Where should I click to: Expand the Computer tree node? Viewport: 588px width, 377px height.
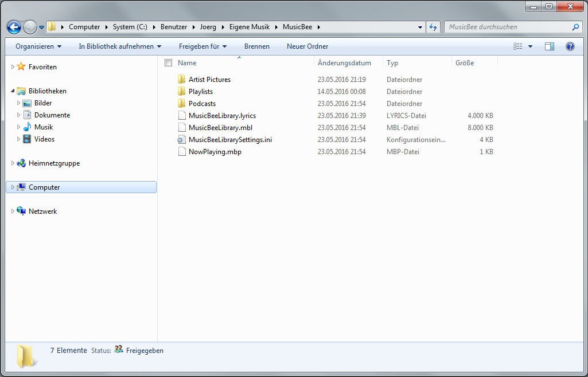coord(13,187)
